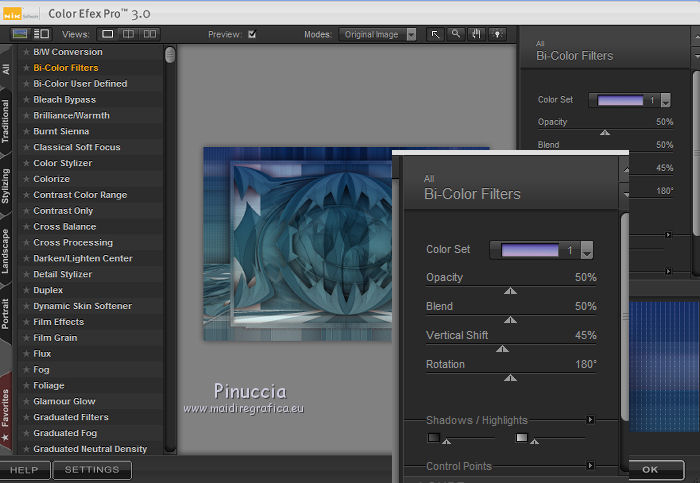This screenshot has height=483, width=700.
Task: Activate the zoom magnifier tool
Action: click(x=456, y=34)
